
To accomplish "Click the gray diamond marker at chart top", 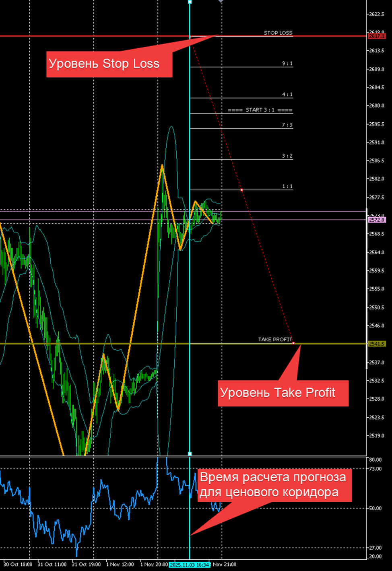I will point(221,1).
